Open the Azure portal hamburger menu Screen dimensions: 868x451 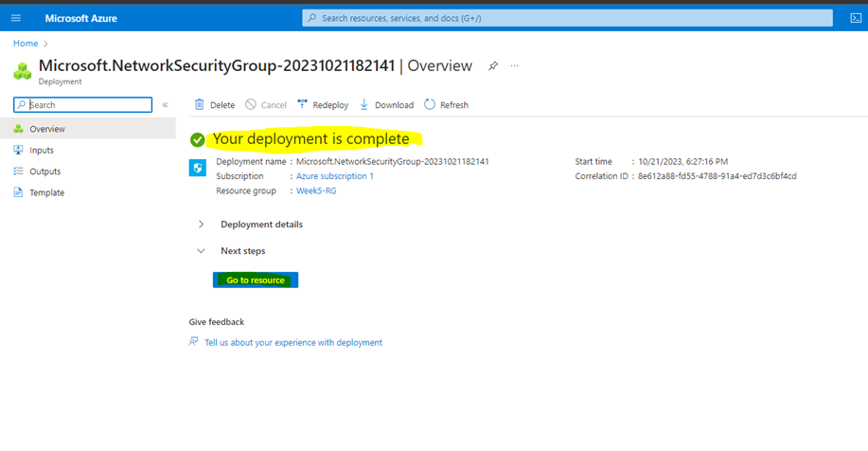pyautogui.click(x=16, y=18)
